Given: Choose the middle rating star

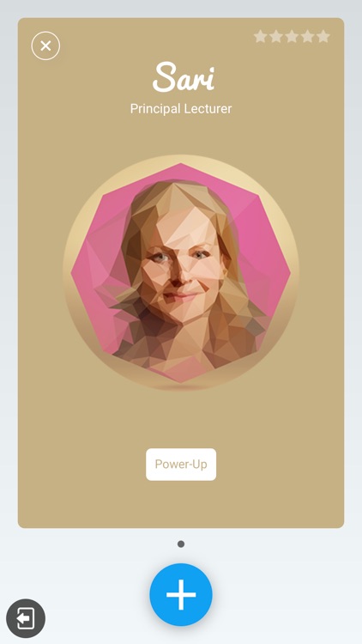Looking at the screenshot, I should coord(292,36).
